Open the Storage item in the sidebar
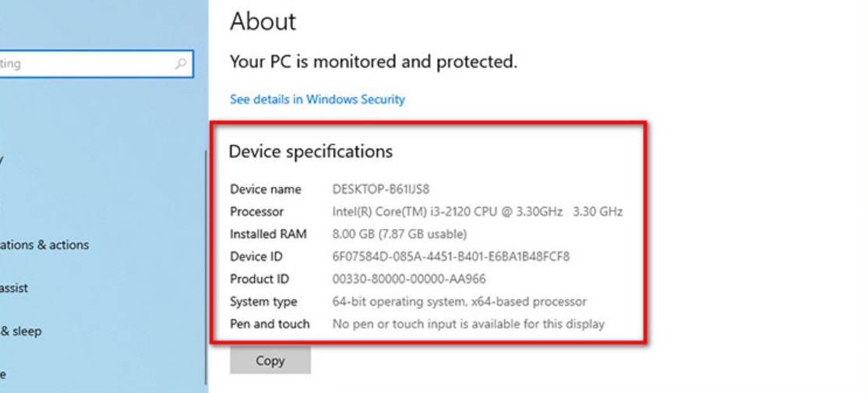The image size is (868, 393). pos(2,374)
